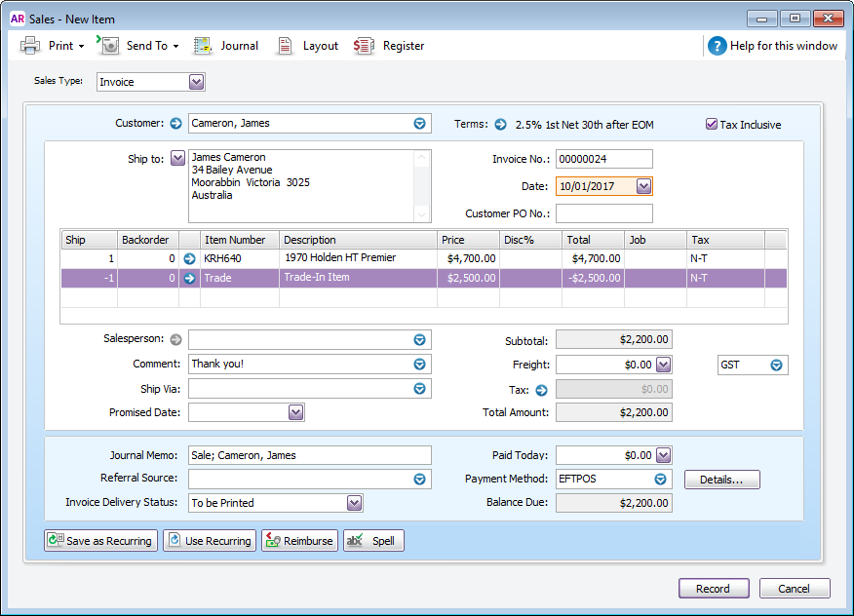Open payment Details button
Image resolution: width=854 pixels, height=616 pixels.
click(x=721, y=480)
